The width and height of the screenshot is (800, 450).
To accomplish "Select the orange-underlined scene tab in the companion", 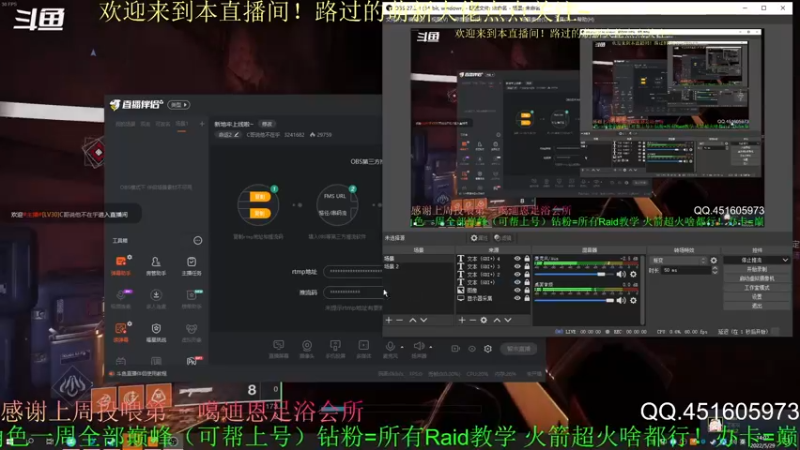I will tap(182, 124).
